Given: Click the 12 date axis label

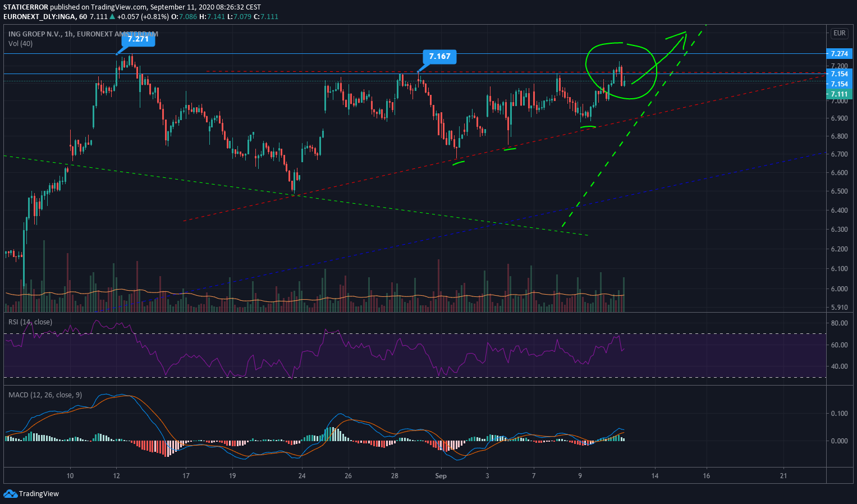Looking at the screenshot, I should pos(116,476).
